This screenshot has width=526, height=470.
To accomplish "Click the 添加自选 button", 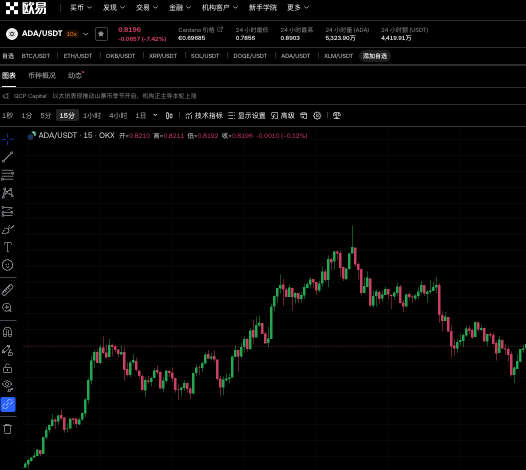I will coord(375,56).
